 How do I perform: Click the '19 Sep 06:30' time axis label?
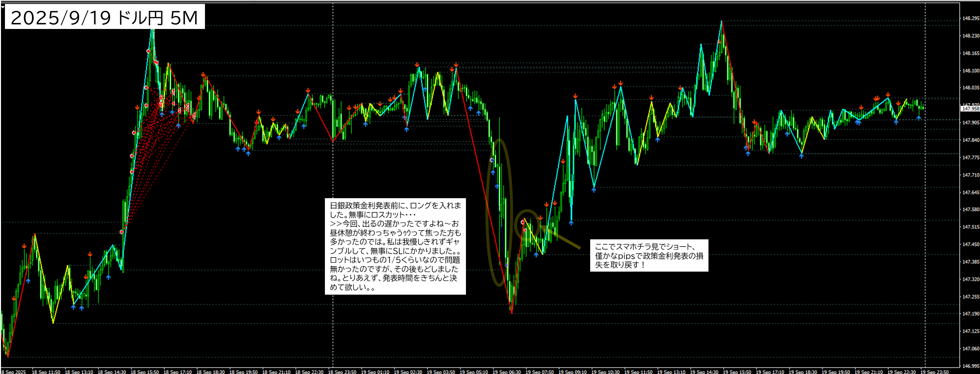(x=506, y=372)
